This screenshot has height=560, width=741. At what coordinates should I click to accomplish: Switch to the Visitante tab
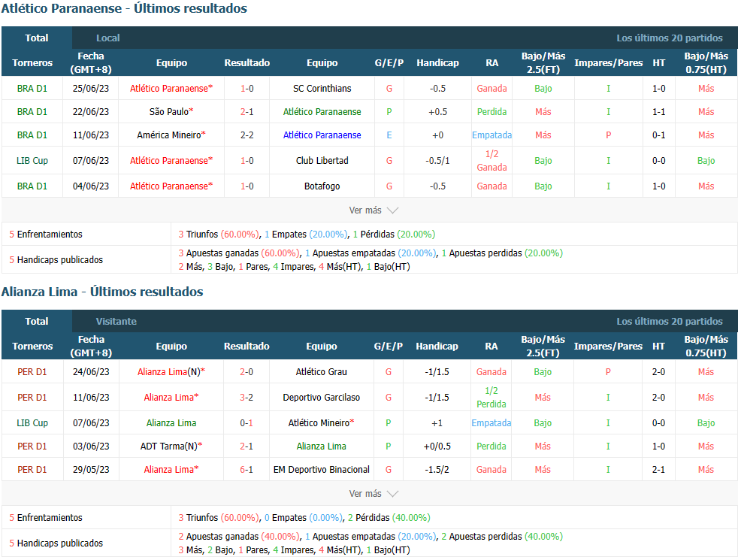point(116,322)
